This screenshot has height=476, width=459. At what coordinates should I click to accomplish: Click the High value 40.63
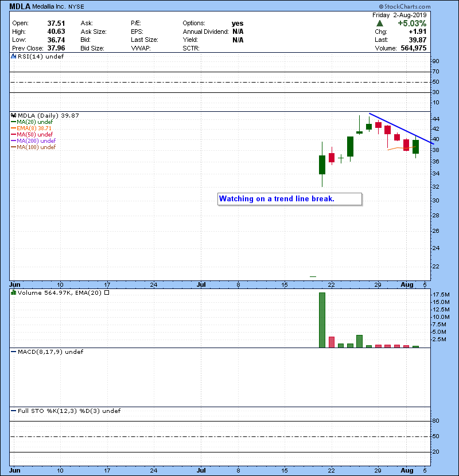[x=56, y=32]
